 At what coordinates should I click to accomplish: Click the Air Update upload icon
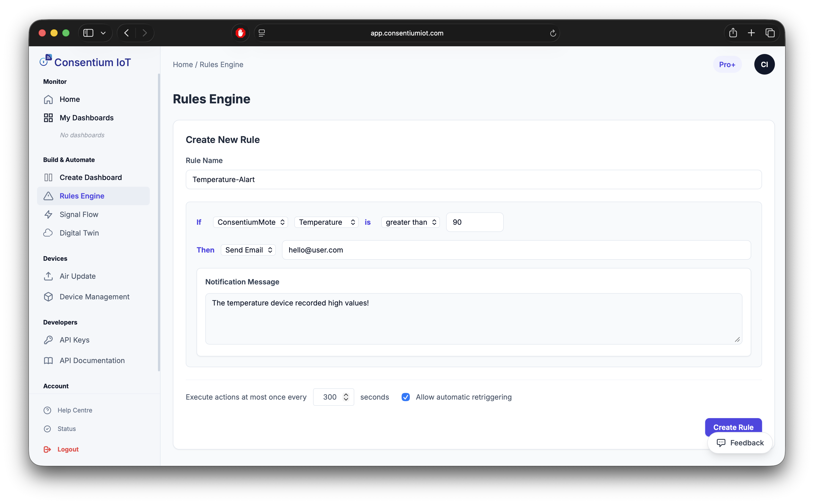coord(48,276)
